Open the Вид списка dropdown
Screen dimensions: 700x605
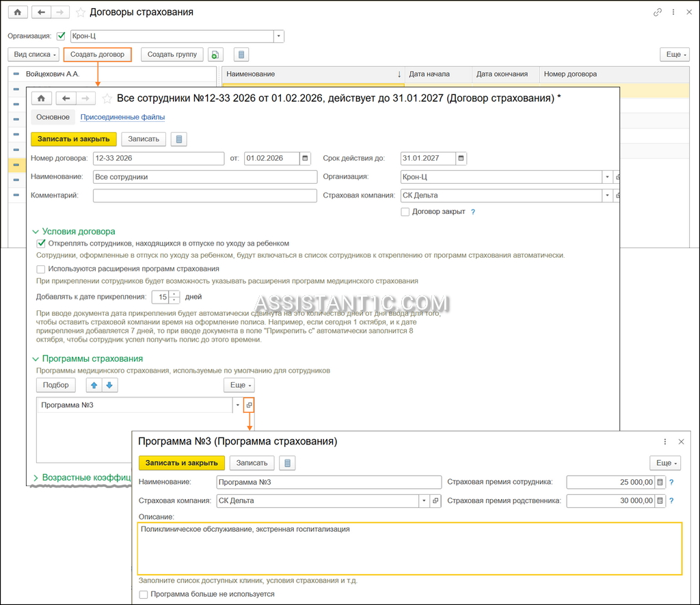coord(33,55)
